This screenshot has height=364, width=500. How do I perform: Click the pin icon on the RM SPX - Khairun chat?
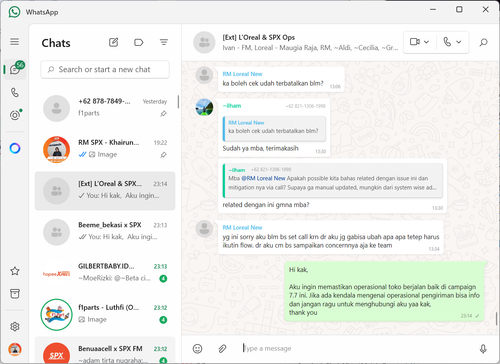tap(163, 155)
